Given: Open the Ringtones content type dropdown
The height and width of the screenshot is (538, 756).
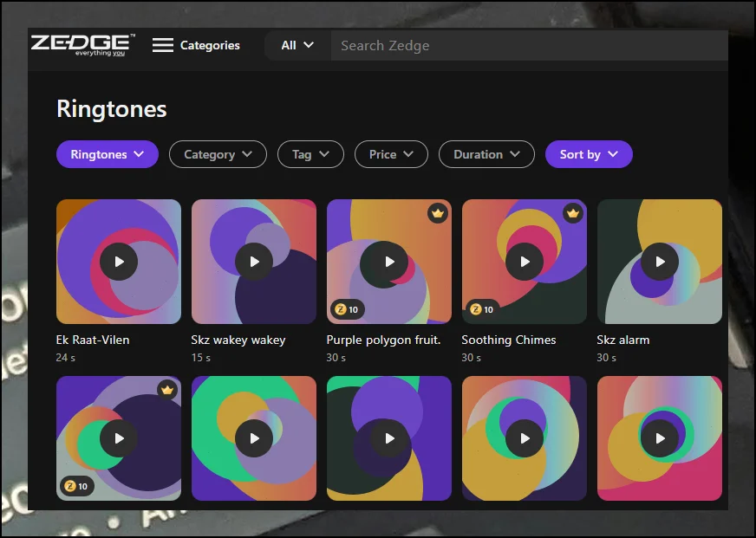Looking at the screenshot, I should tap(107, 154).
